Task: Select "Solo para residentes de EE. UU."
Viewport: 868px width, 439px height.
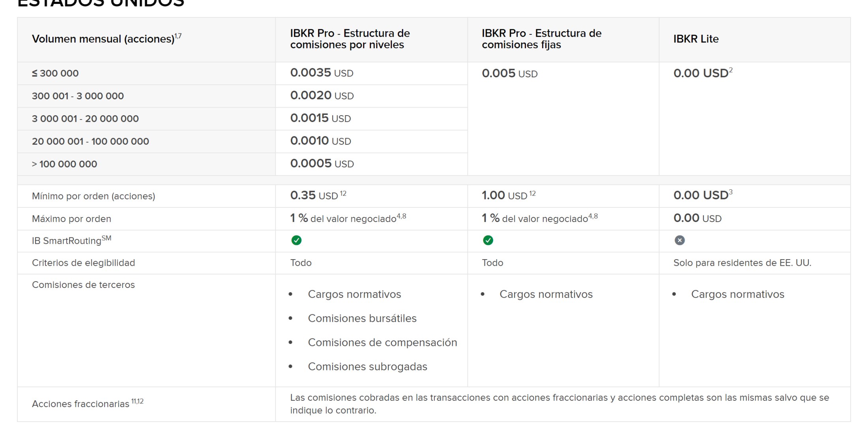Action: (x=742, y=263)
